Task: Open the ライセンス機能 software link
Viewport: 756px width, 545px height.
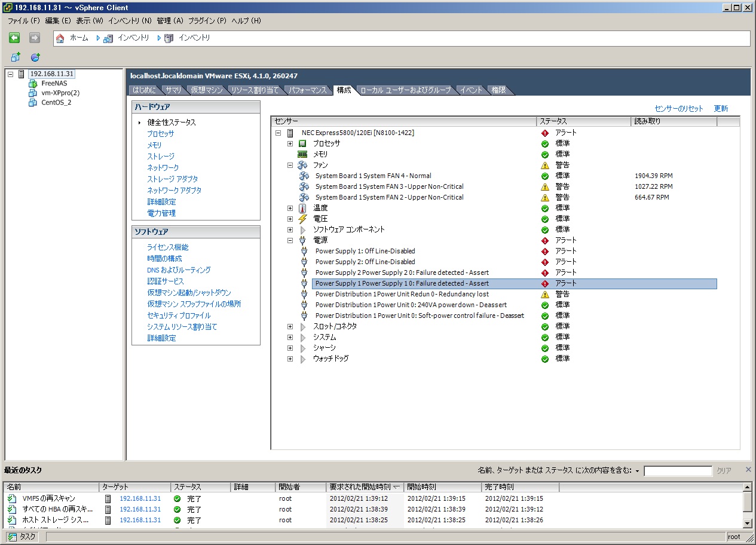Action: (168, 247)
